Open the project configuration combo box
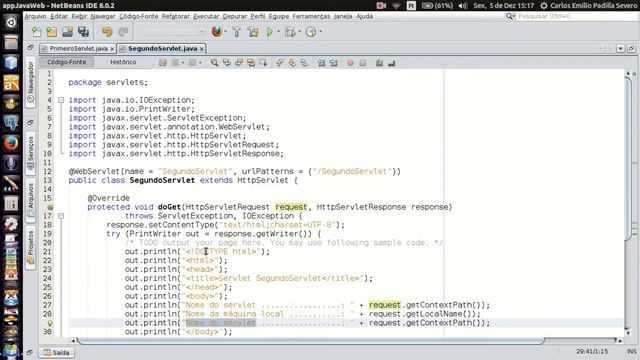This screenshot has height=360, width=640. point(174,32)
